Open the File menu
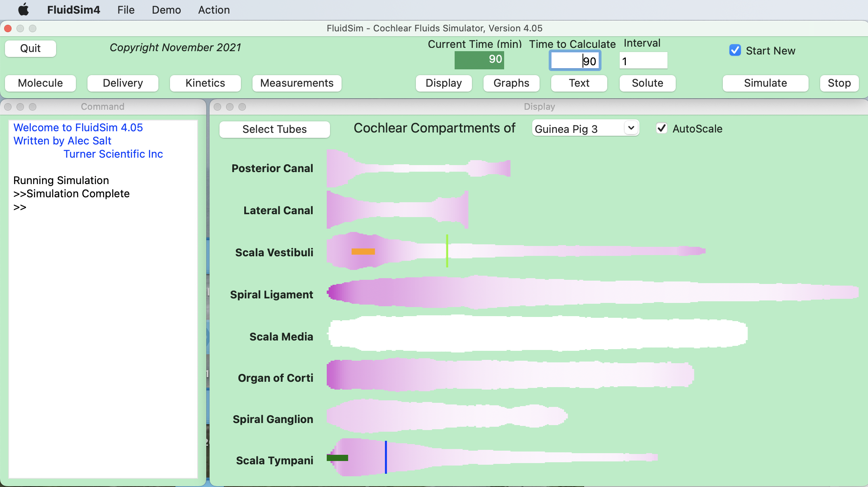 (126, 10)
